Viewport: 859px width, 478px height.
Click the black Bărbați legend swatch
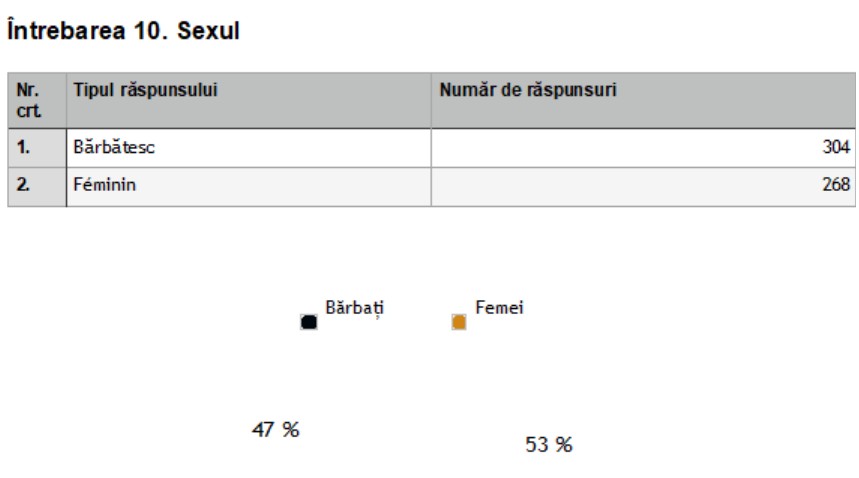pos(309,322)
